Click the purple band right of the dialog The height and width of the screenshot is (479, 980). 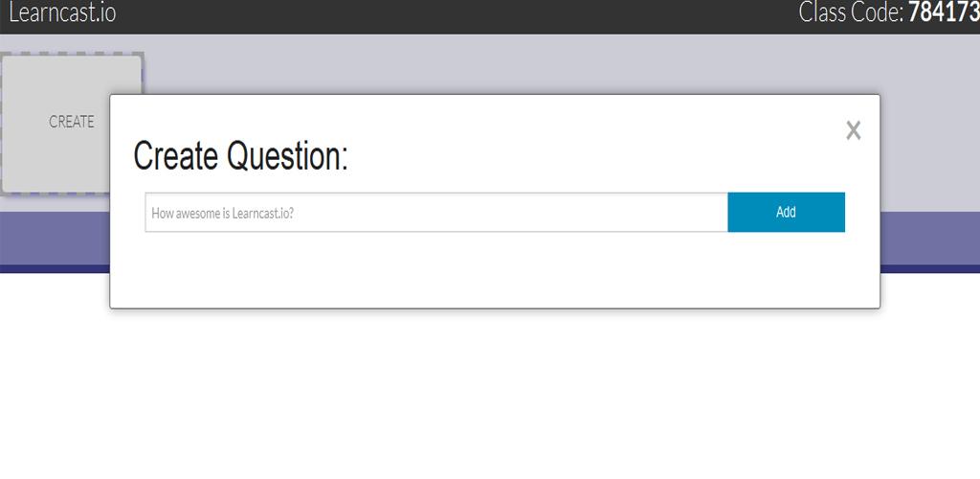(x=929, y=238)
